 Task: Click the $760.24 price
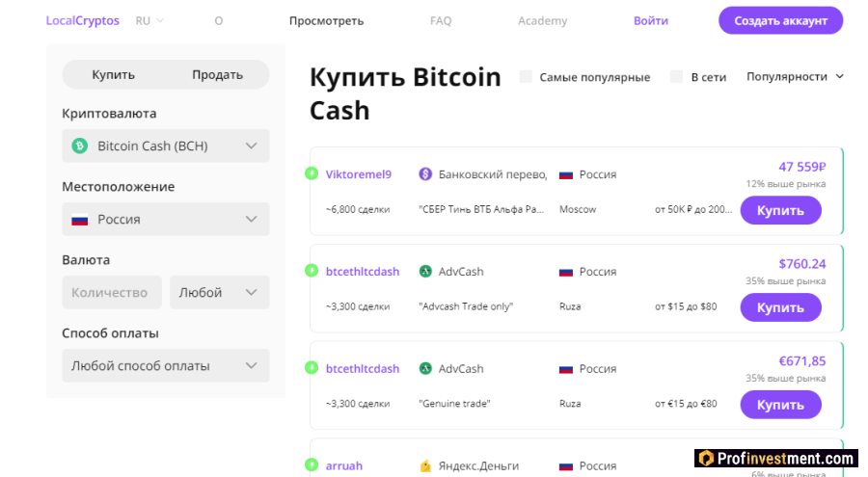(802, 264)
